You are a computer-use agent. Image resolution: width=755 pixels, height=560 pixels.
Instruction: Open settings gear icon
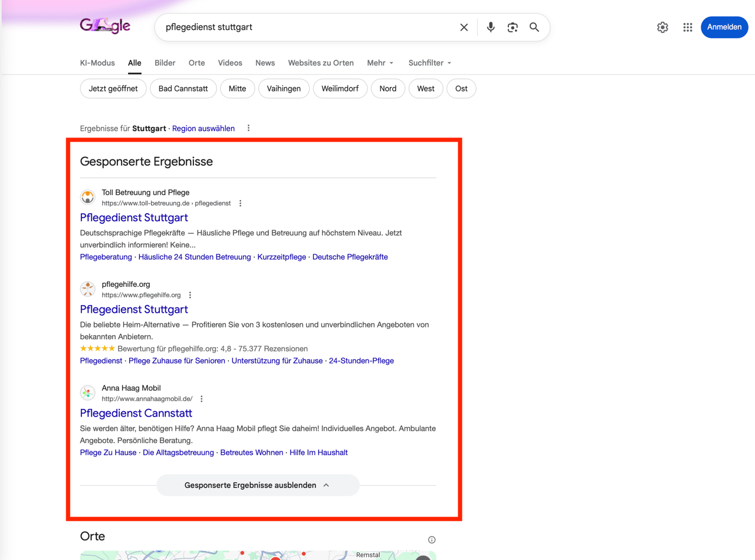(x=663, y=27)
